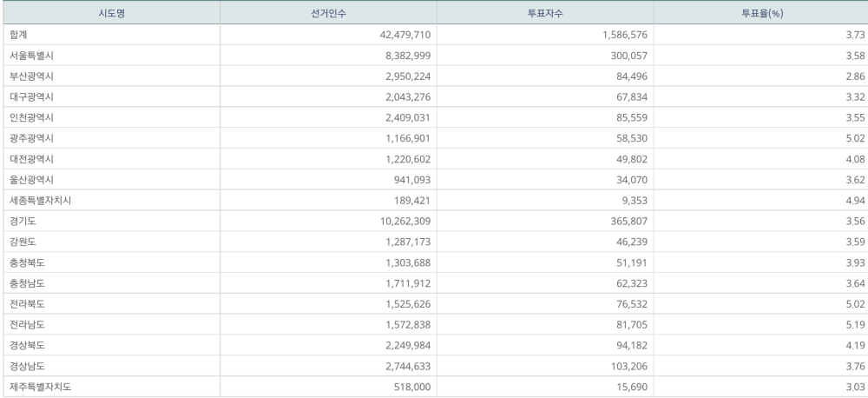Select the 강원도 row label
Image resolution: width=868 pixels, height=398 pixels.
tap(23, 242)
